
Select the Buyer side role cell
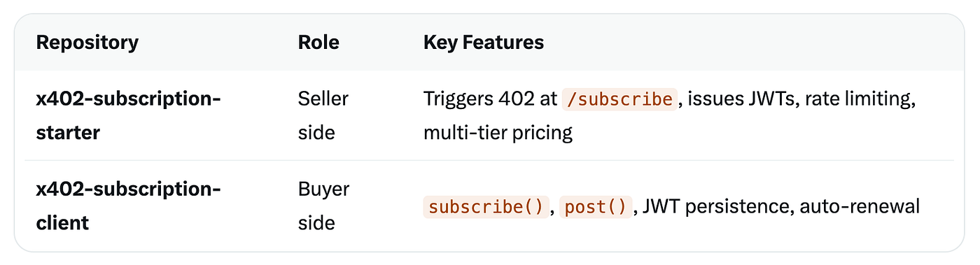(323, 206)
